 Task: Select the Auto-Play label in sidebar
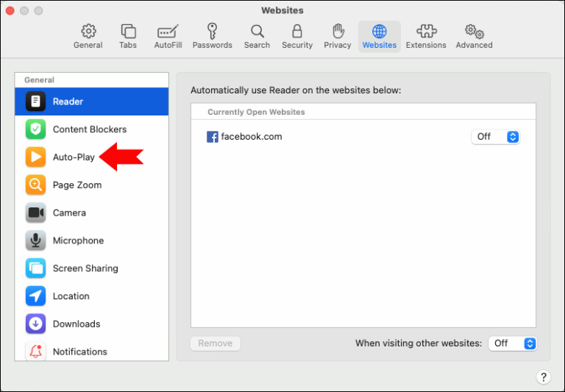coord(74,157)
